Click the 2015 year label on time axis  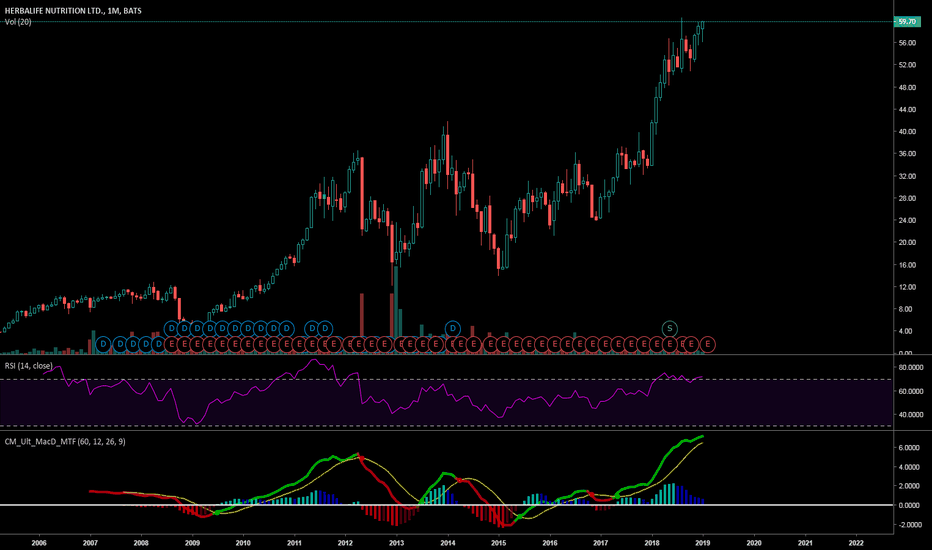(x=499, y=542)
